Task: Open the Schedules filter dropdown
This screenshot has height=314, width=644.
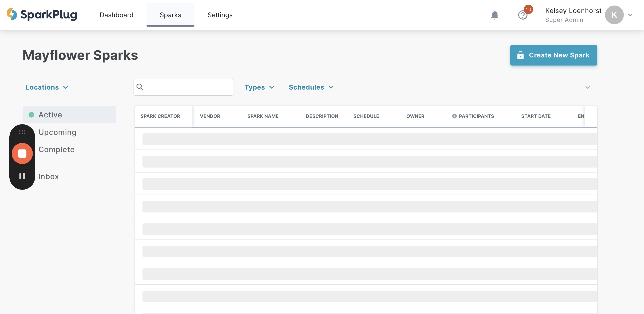Action: point(311,87)
